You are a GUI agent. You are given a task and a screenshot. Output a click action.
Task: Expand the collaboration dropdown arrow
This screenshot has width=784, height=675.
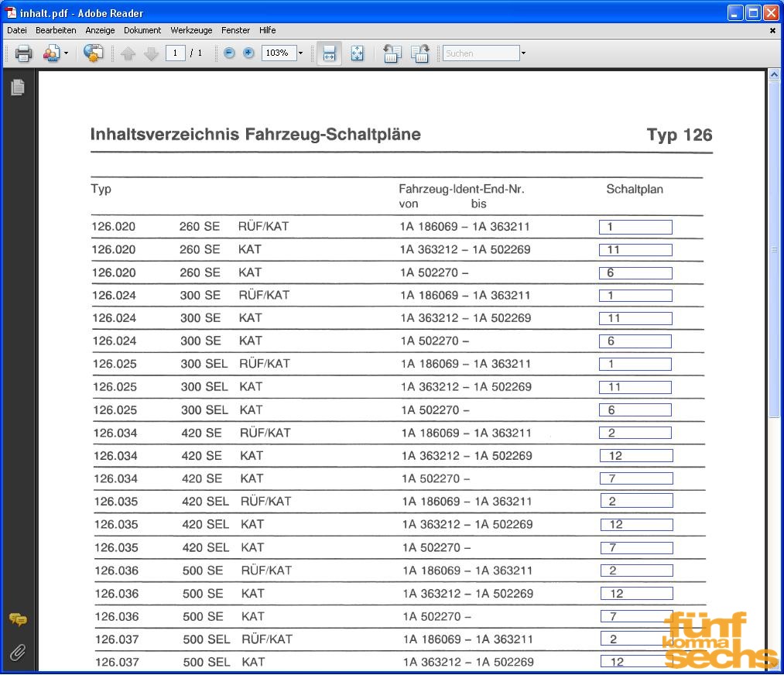pyautogui.click(x=66, y=53)
